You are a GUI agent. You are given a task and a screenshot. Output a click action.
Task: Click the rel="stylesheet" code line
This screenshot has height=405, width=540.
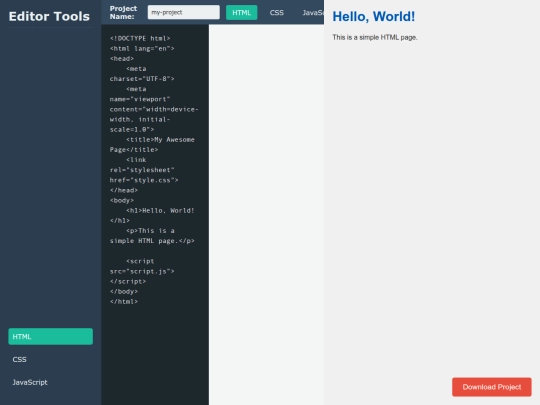pyautogui.click(x=142, y=170)
